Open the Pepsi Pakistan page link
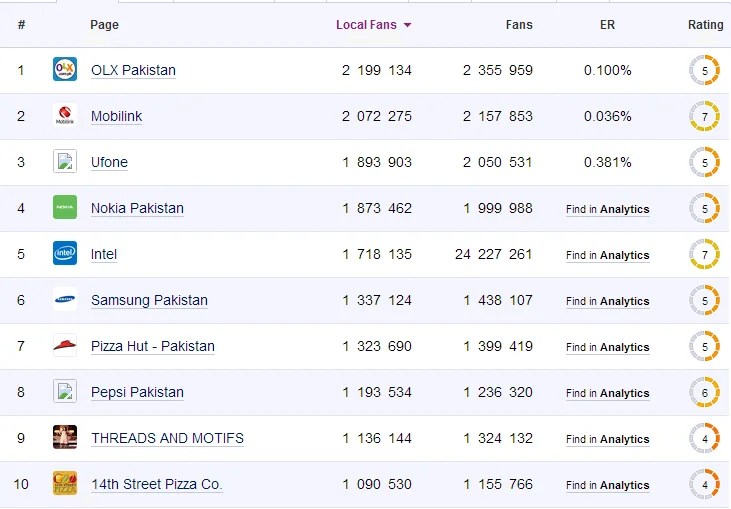 point(137,392)
